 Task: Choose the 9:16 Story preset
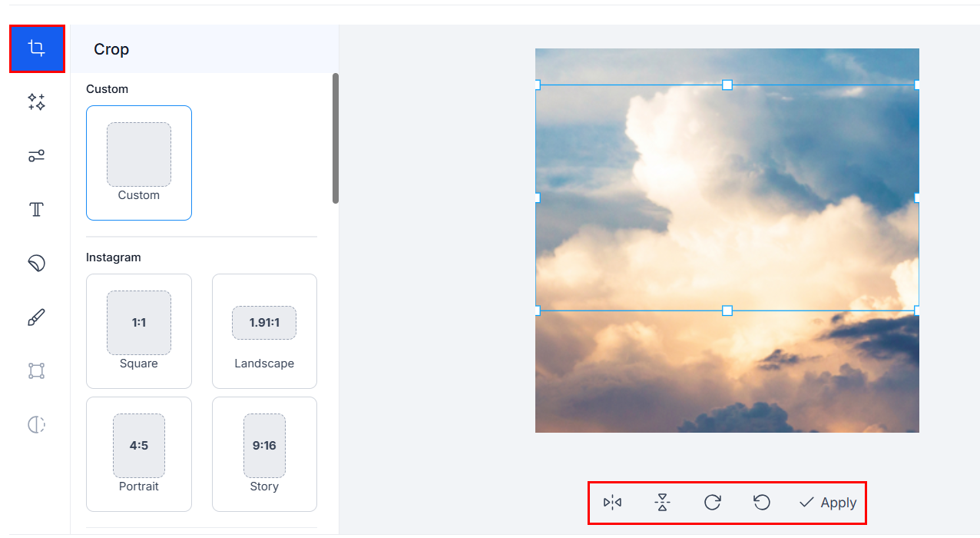point(264,454)
